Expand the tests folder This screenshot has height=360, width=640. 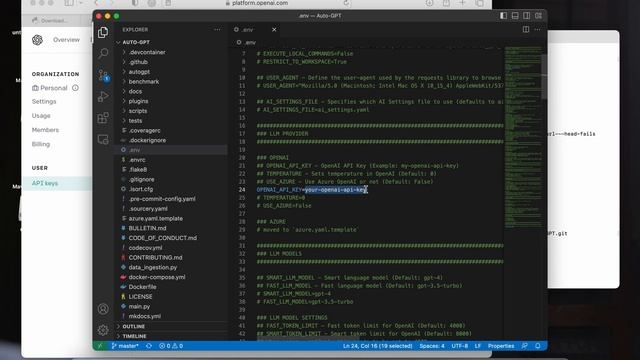pos(135,121)
